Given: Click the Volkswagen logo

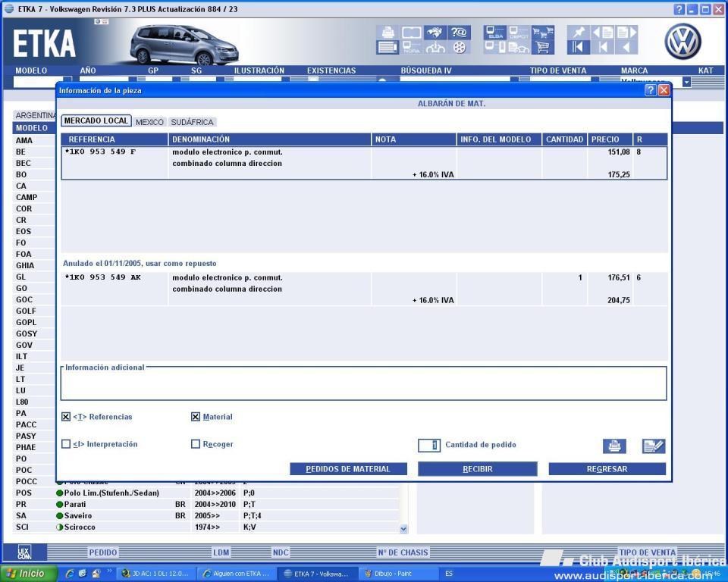Looking at the screenshot, I should click(x=682, y=42).
